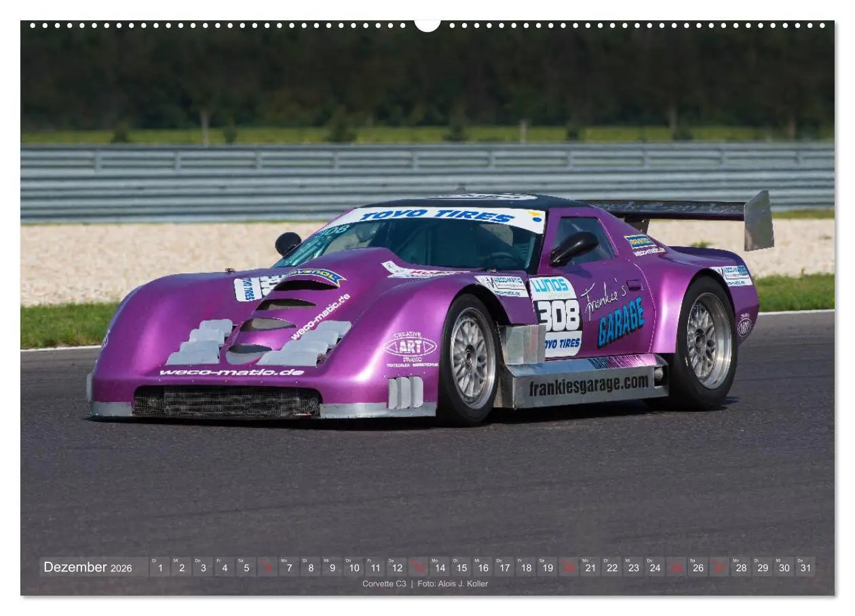Click the 308 race number on door
The image size is (855, 616).
(558, 315)
